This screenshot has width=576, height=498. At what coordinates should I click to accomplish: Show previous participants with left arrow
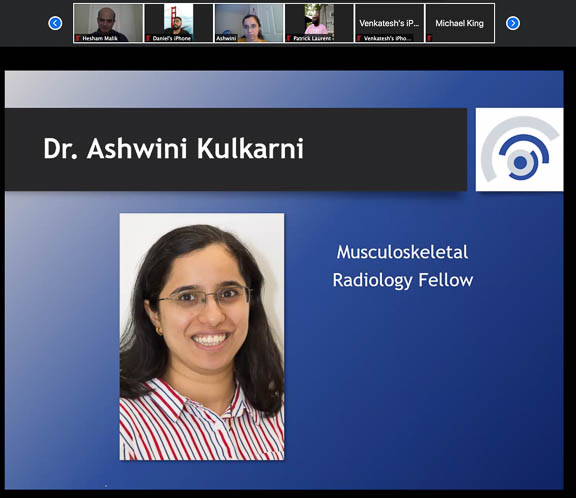55,23
